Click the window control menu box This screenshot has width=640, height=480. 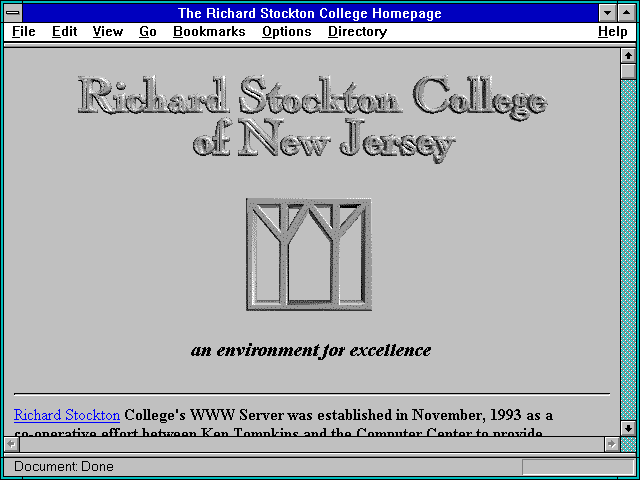pyautogui.click(x=13, y=13)
